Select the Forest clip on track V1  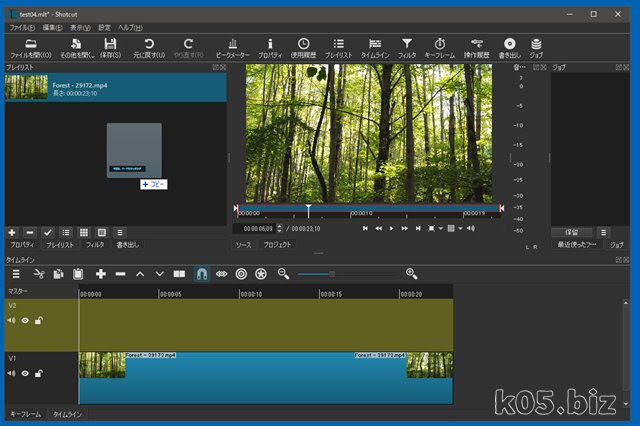tap(266, 378)
